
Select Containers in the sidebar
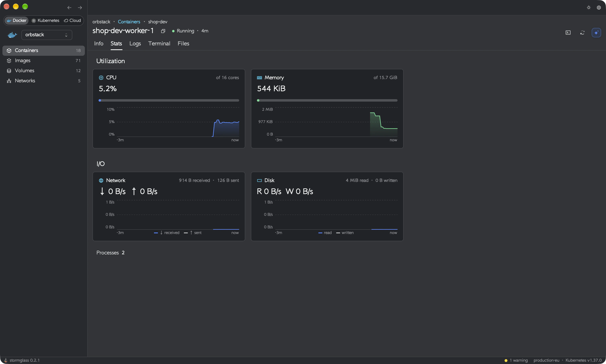click(44, 50)
